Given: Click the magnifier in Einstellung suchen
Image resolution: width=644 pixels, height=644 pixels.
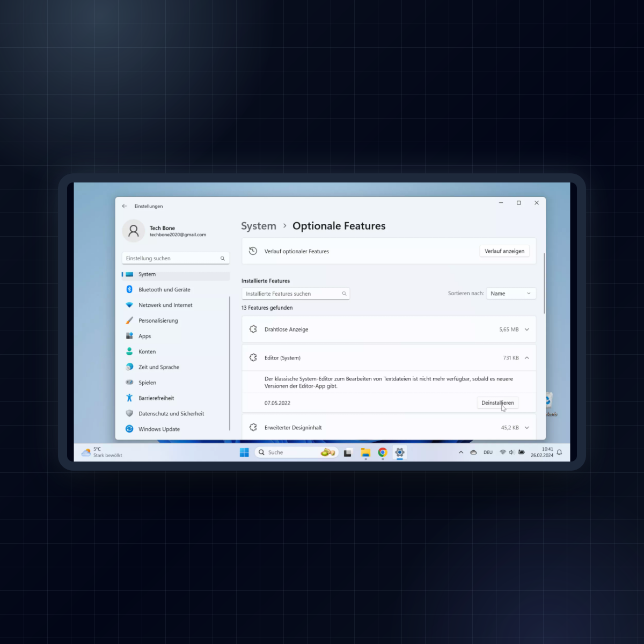Looking at the screenshot, I should (223, 259).
